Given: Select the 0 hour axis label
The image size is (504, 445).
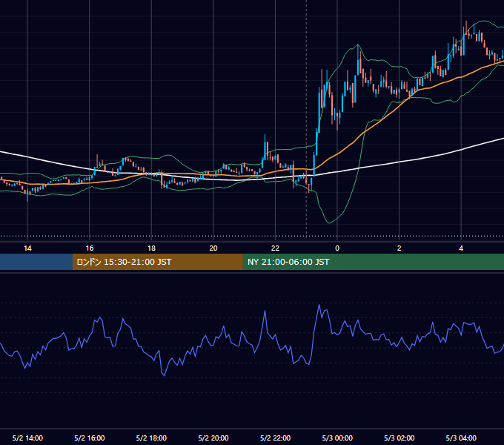Looking at the screenshot, I should (x=337, y=248).
